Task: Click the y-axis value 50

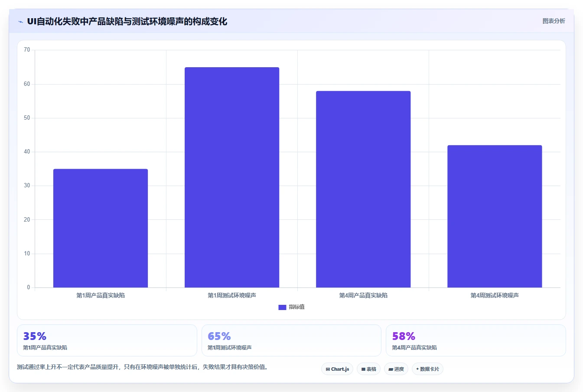Action: pos(27,118)
